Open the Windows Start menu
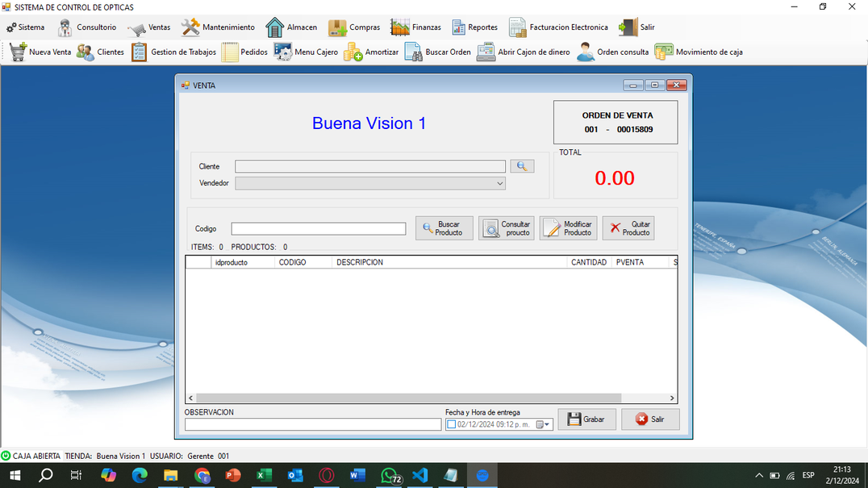Viewport: 868px width, 488px height. click(x=15, y=475)
